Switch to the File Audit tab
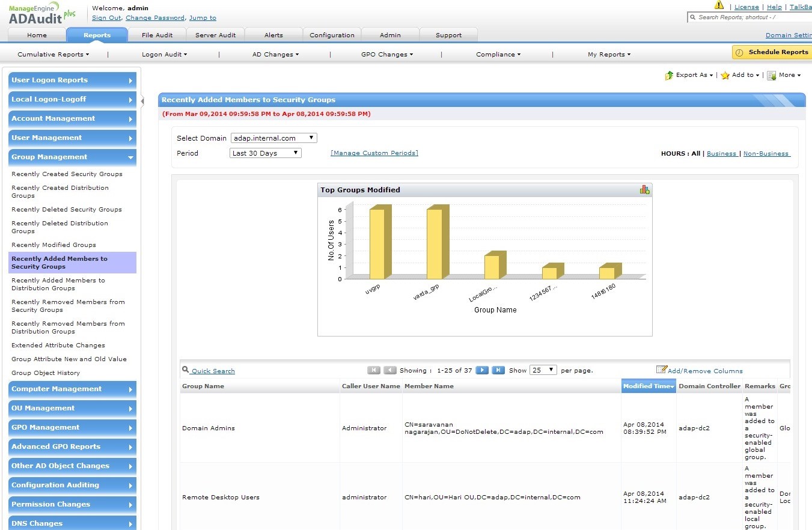Image resolution: width=812 pixels, height=530 pixels. pos(157,35)
